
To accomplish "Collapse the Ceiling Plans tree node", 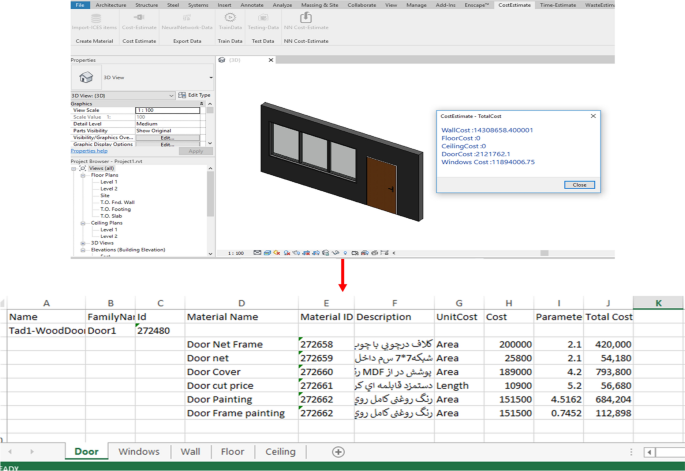I will point(83,223).
